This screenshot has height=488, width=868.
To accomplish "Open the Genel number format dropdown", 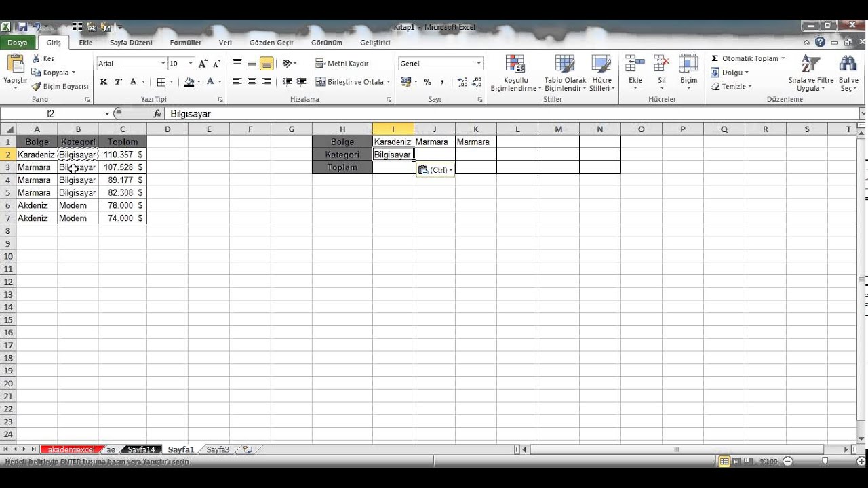I will click(479, 64).
